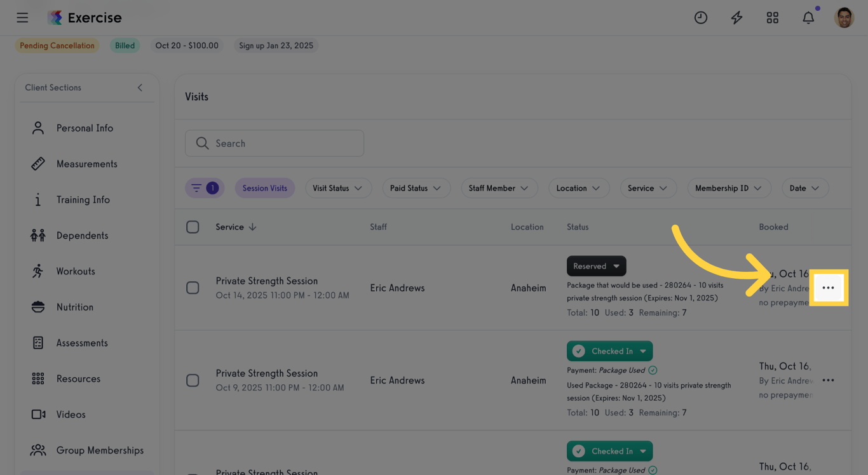The width and height of the screenshot is (868, 475).
Task: Sort by Service column header
Action: point(236,227)
